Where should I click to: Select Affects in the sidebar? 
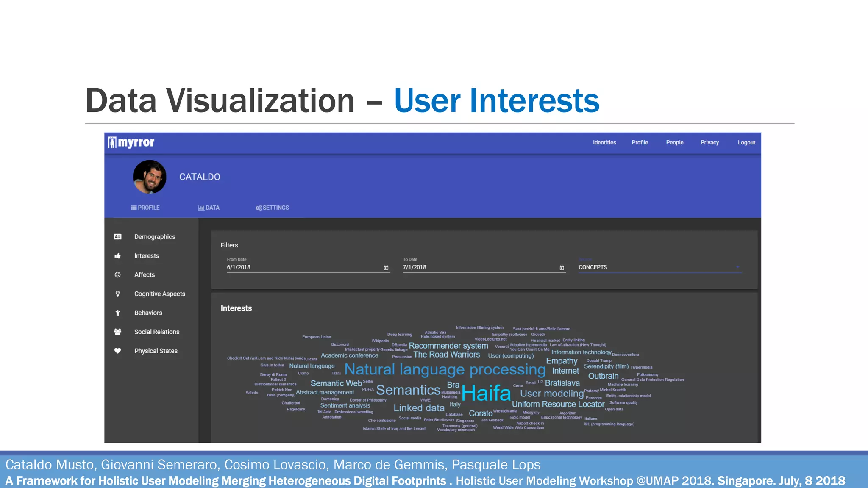pos(145,275)
